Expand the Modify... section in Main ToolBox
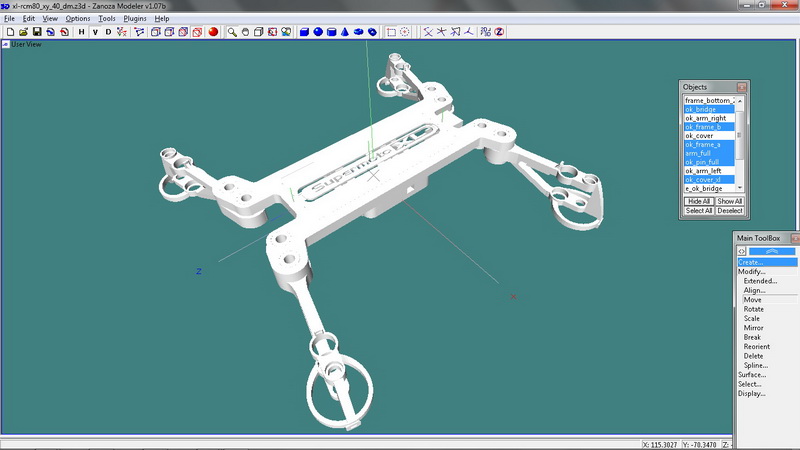Image resolution: width=800 pixels, height=450 pixels. point(752,272)
